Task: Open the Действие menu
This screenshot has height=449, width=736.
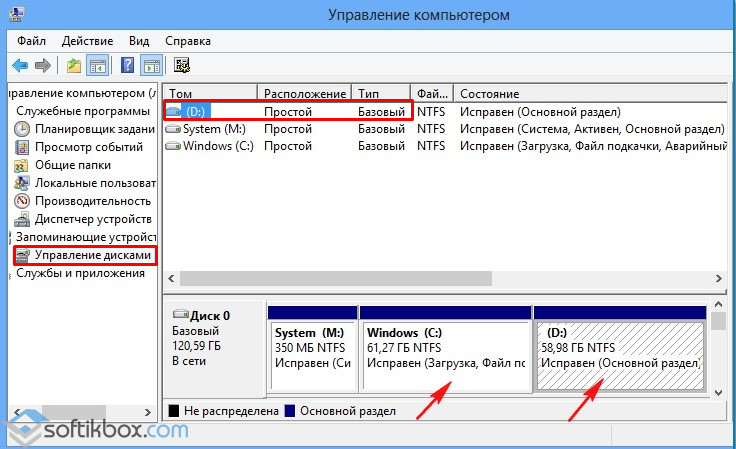Action: (87, 41)
